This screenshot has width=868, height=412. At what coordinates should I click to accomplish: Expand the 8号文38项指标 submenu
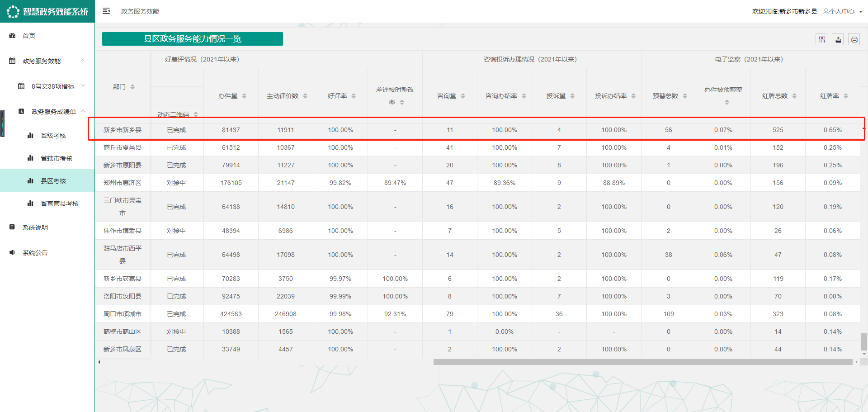[83, 86]
